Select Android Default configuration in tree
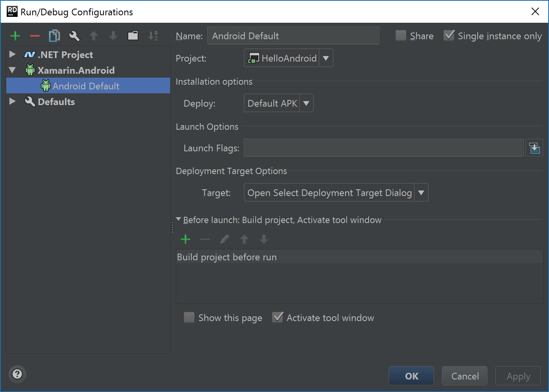 [x=88, y=85]
